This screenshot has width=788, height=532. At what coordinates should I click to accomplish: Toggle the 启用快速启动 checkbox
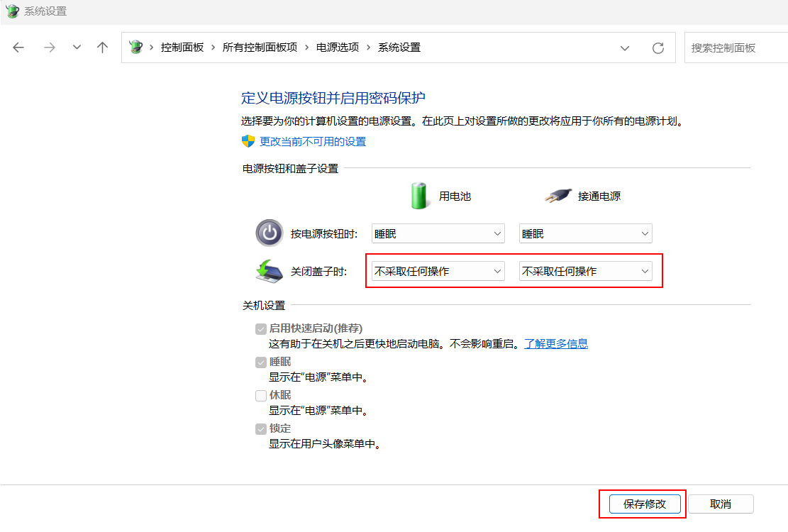261,329
